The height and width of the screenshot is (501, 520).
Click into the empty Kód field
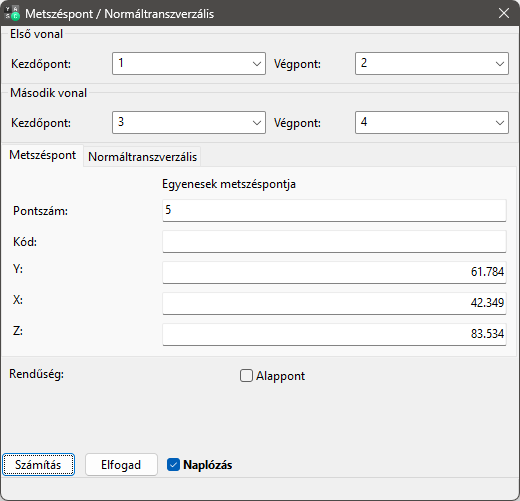pyautogui.click(x=334, y=241)
